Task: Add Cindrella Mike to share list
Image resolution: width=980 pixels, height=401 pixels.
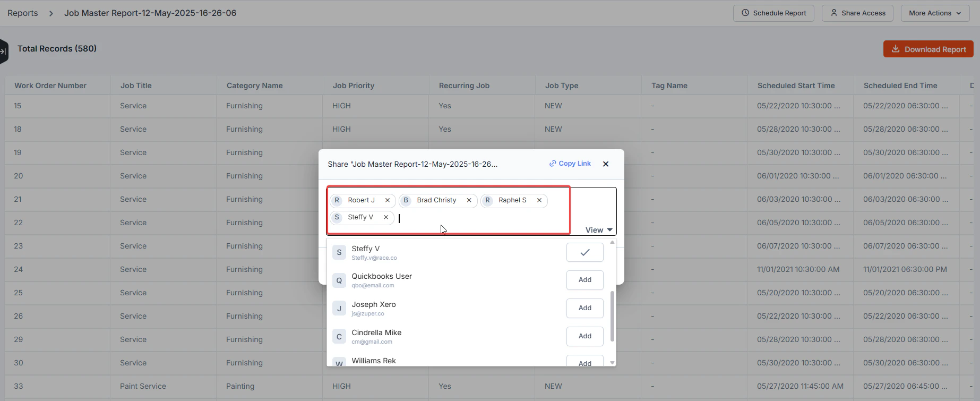Action: click(585, 336)
